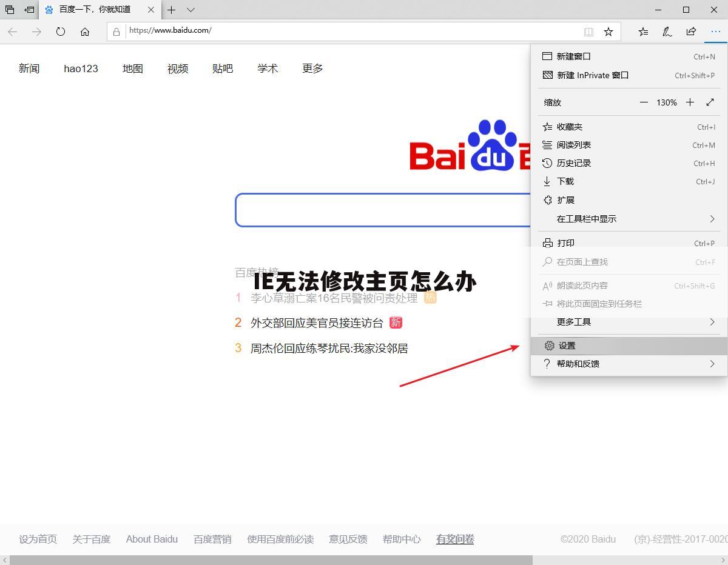Open the 学术 link
The image size is (728, 565).
pos(268,69)
